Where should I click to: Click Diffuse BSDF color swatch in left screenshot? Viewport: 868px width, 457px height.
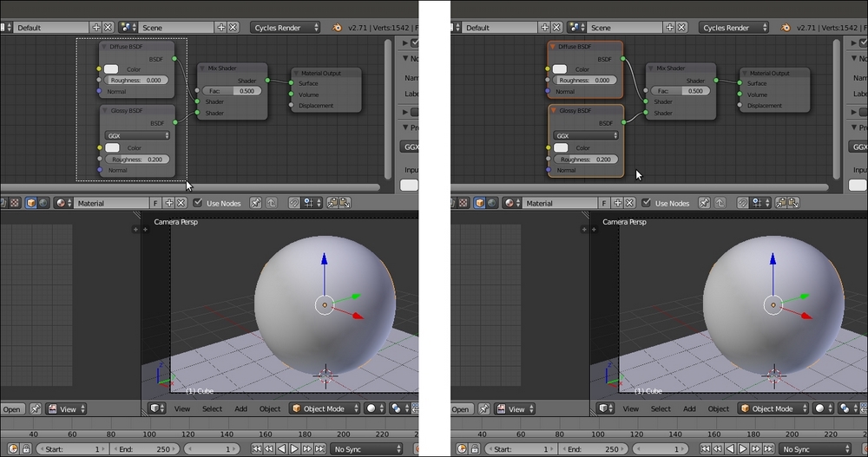111,69
